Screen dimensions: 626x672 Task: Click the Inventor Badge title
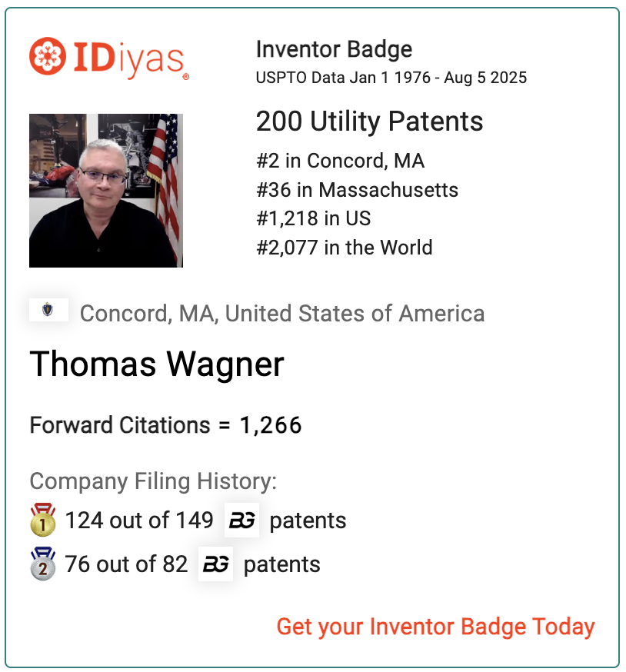[x=334, y=49]
